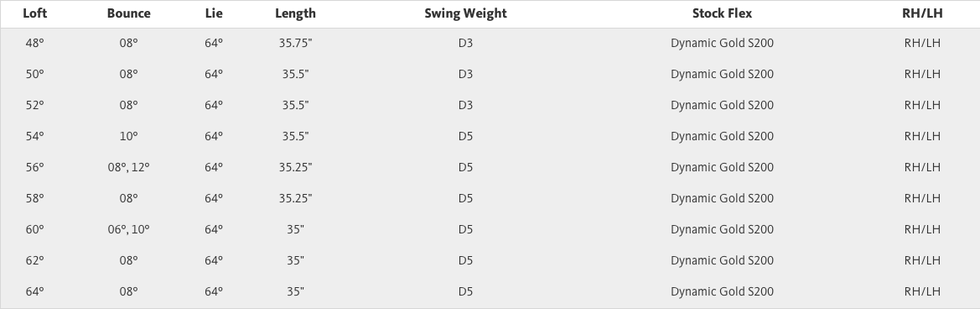Image resolution: width=980 pixels, height=309 pixels.
Task: Click the RH/LH column header
Action: (922, 13)
